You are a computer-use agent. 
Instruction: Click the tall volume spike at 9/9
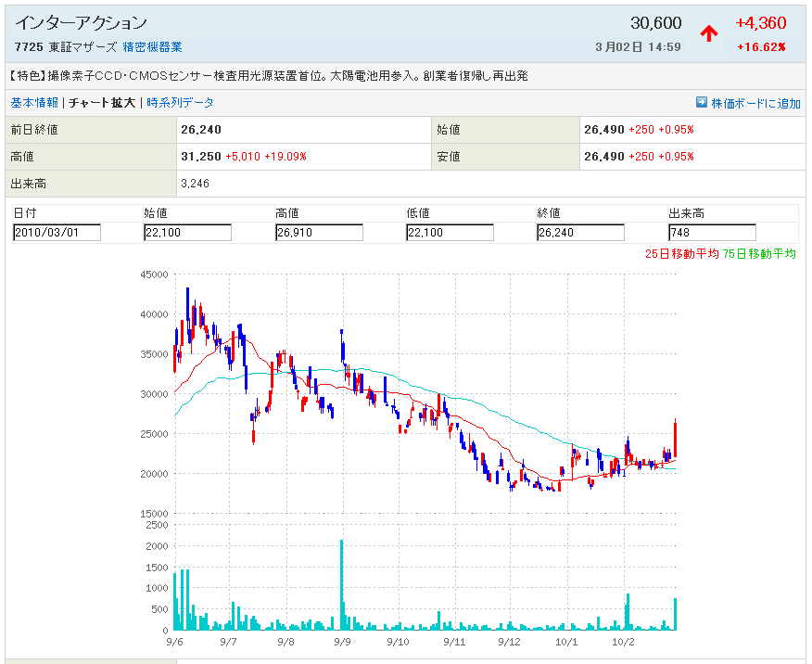pos(342,585)
